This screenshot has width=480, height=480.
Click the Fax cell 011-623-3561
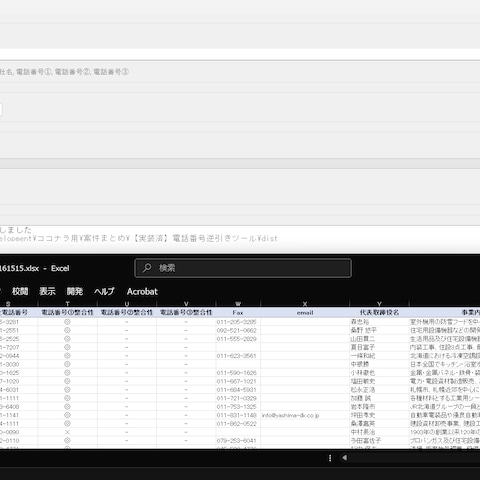point(237,356)
